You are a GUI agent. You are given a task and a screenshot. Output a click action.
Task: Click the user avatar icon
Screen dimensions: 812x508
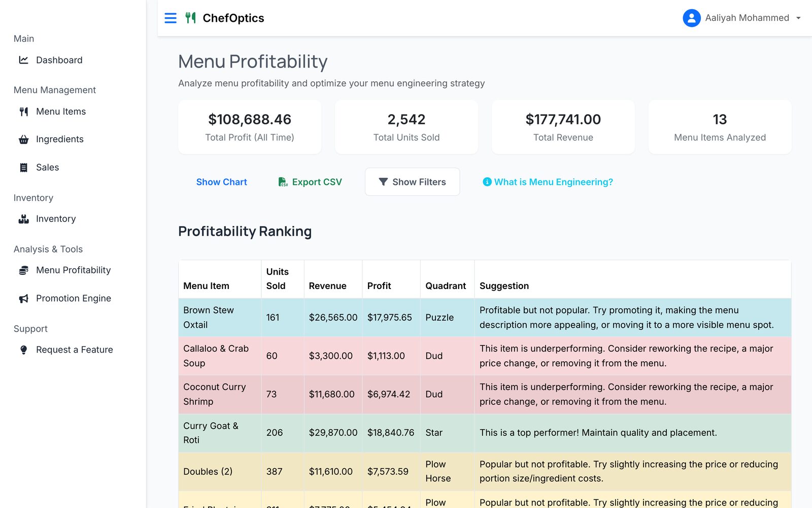point(691,18)
